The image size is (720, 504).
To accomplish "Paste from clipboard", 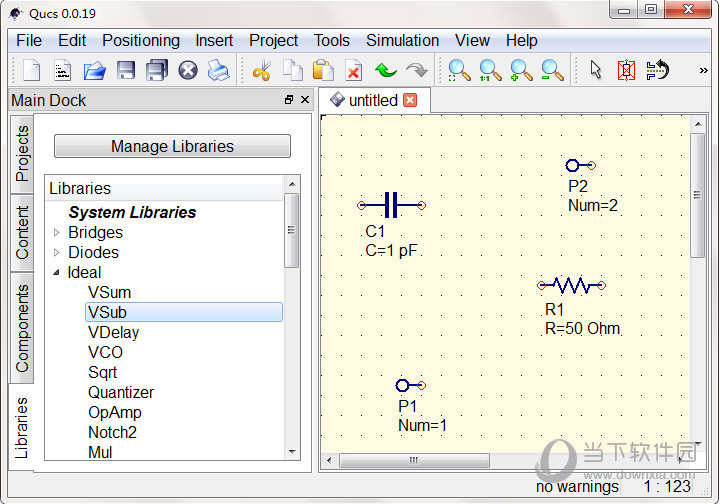I will click(323, 71).
